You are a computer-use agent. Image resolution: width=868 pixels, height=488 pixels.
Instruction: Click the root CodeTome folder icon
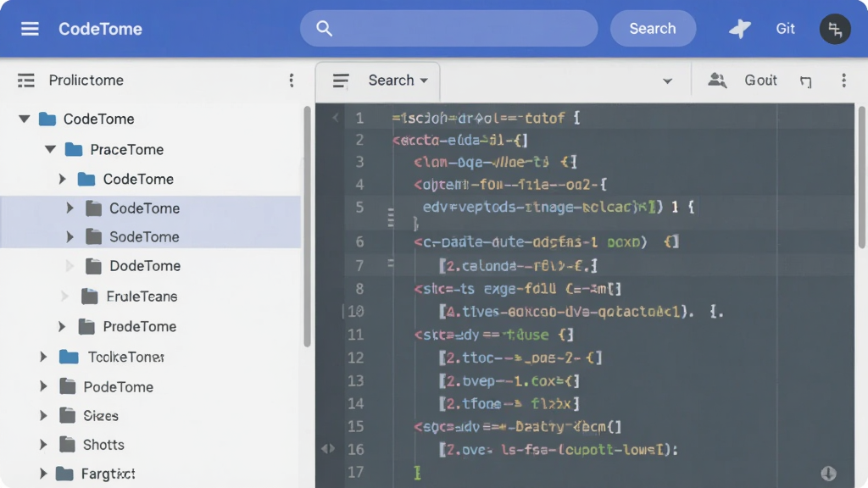pos(47,119)
